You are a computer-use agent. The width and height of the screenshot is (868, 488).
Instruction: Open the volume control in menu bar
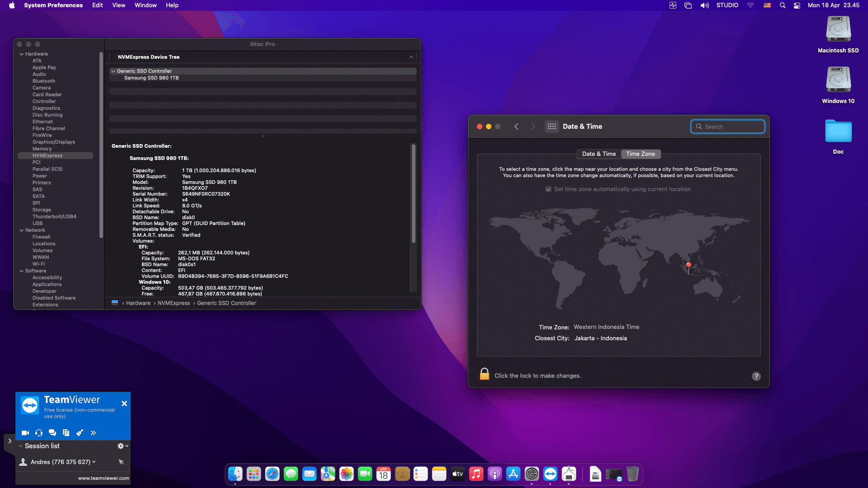point(705,5)
